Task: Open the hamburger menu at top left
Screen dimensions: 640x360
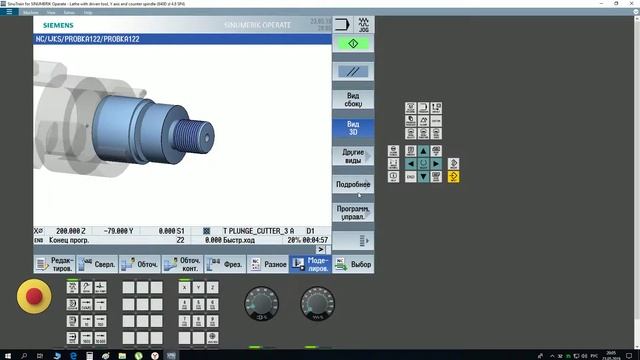Action: [9, 12]
